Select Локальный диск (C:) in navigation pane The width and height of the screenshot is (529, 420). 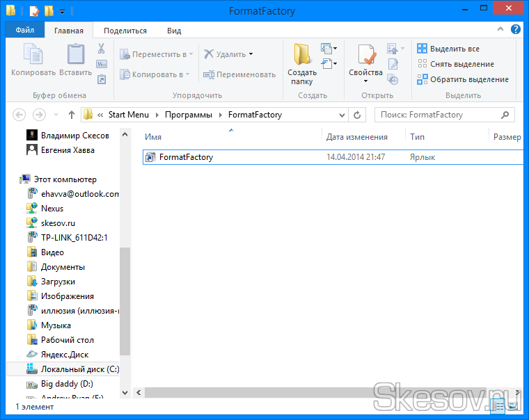(x=79, y=369)
